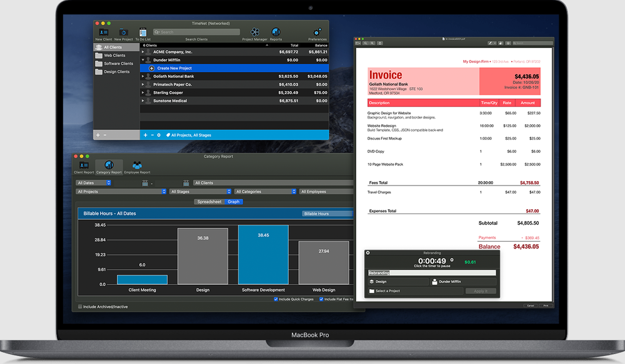Click the tag icon next to All Projects, All Stages
The height and width of the screenshot is (364, 625).
point(167,135)
